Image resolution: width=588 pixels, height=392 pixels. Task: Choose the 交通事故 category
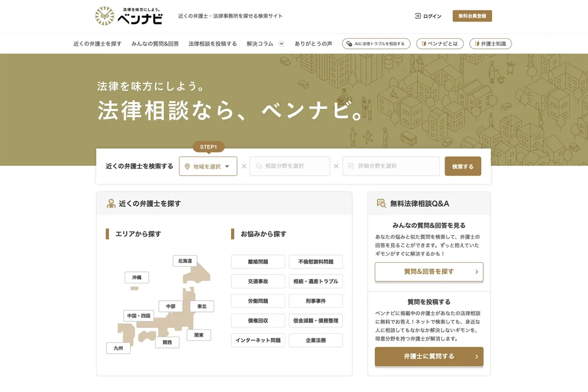point(258,281)
